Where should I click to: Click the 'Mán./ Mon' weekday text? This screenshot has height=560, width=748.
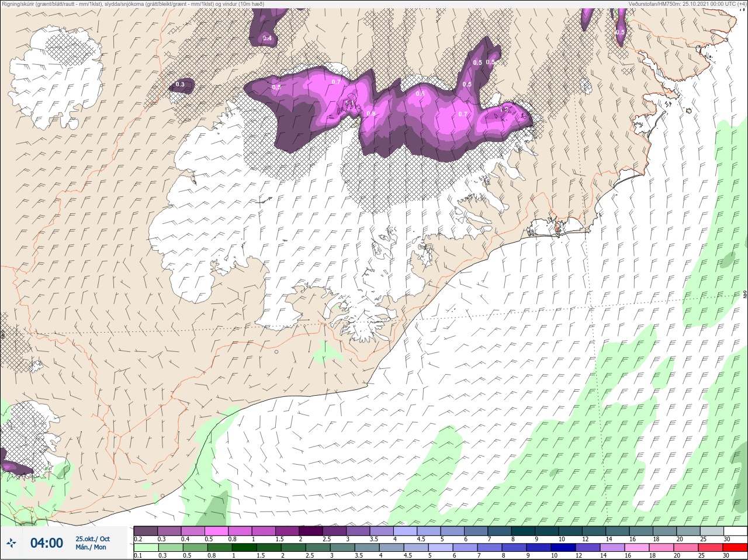coord(91,547)
